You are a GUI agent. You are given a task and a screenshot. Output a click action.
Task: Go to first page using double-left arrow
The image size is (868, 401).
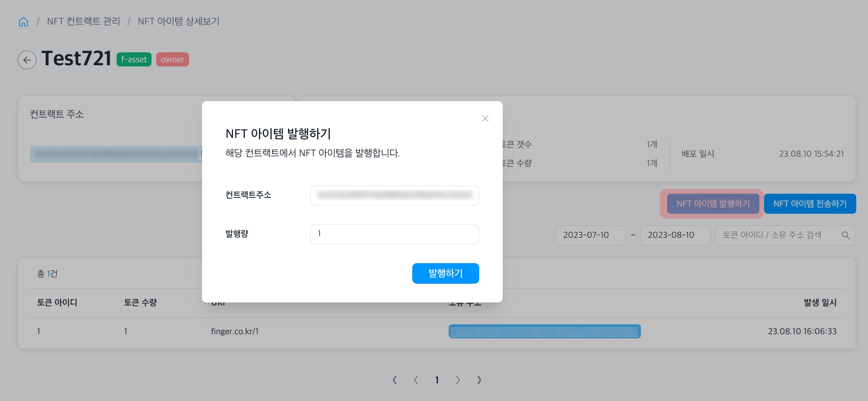click(395, 380)
